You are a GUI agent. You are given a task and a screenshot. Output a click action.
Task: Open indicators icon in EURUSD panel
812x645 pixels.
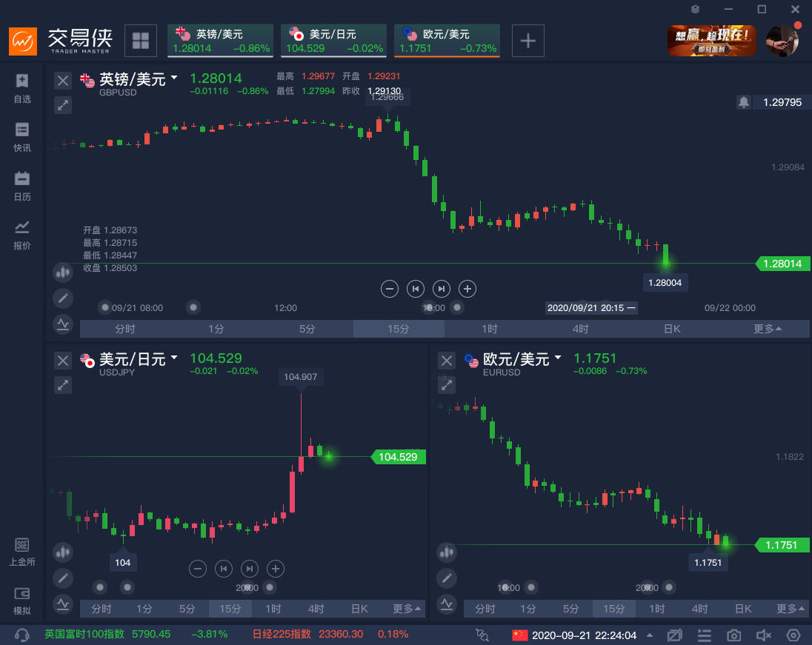coord(447,604)
